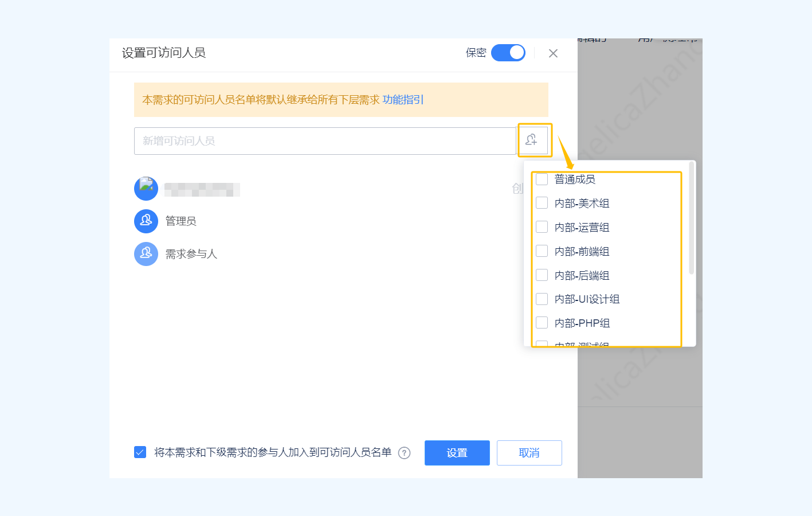Screen dimensions: 812x516
Task: Click the add member group icon button
Action: click(x=532, y=140)
